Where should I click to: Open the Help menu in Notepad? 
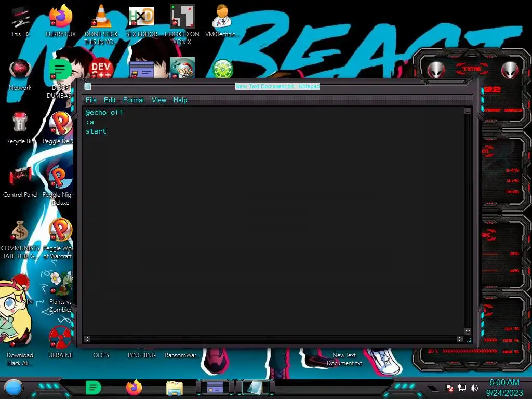click(180, 100)
